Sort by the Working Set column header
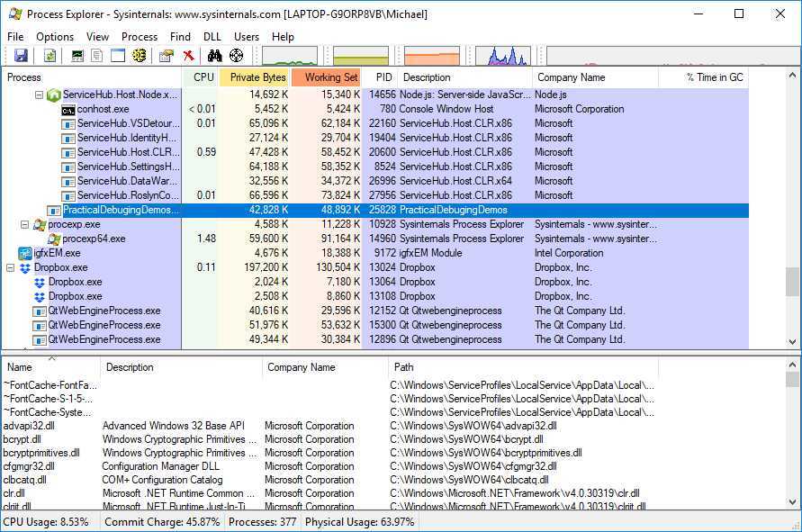 pos(327,77)
